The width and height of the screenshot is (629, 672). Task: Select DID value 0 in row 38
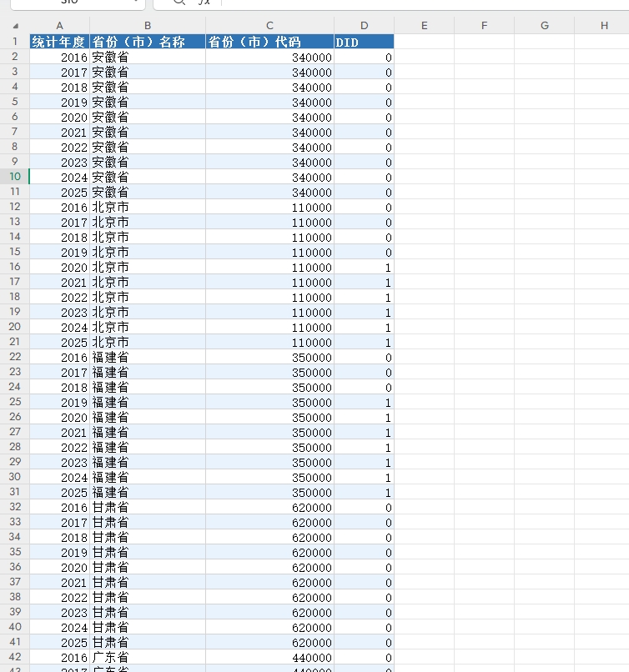(x=364, y=597)
